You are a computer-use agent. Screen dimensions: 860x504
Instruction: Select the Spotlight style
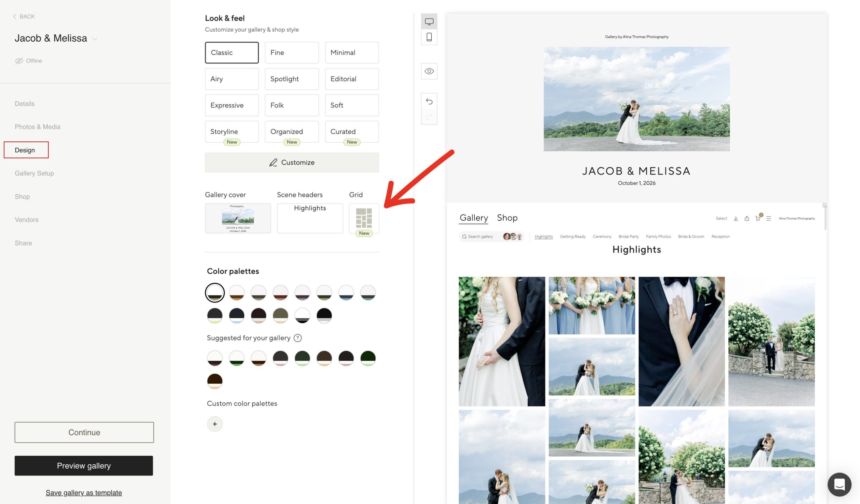(292, 79)
